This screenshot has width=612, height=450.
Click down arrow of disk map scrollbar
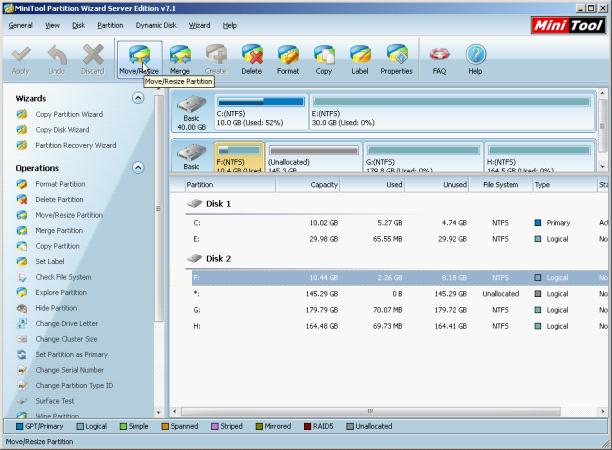coord(603,167)
